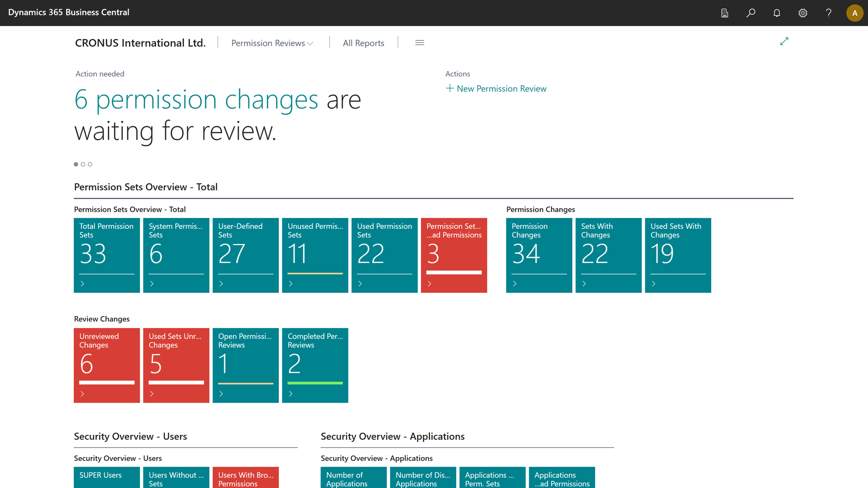Click the Review Changes section label
Screen dimensions: 868x488
click(x=102, y=319)
